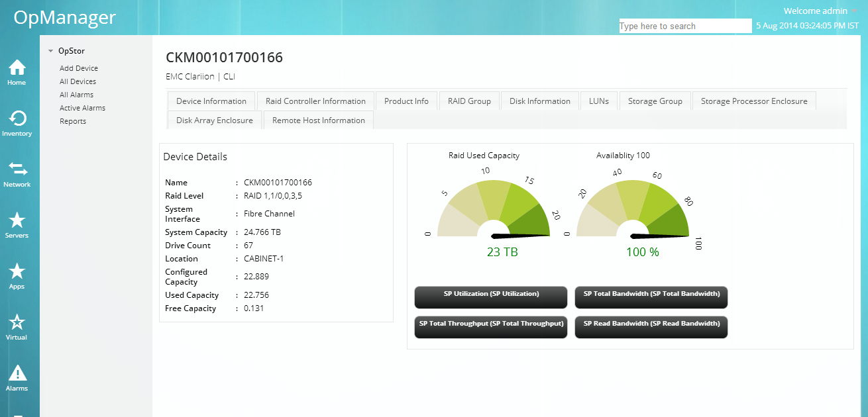
Task: Select the LUNs tab
Action: pos(598,101)
